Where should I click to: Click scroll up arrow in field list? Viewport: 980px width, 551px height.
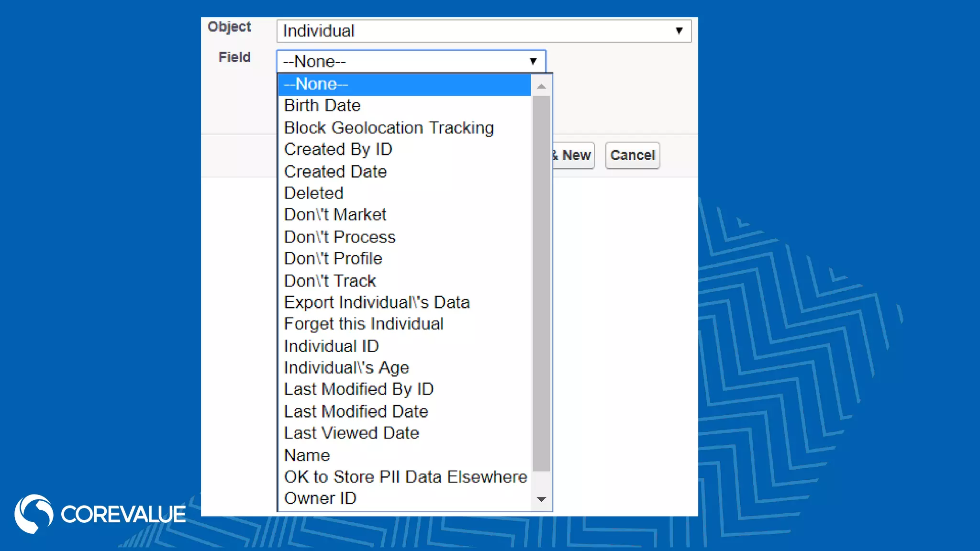(x=541, y=87)
